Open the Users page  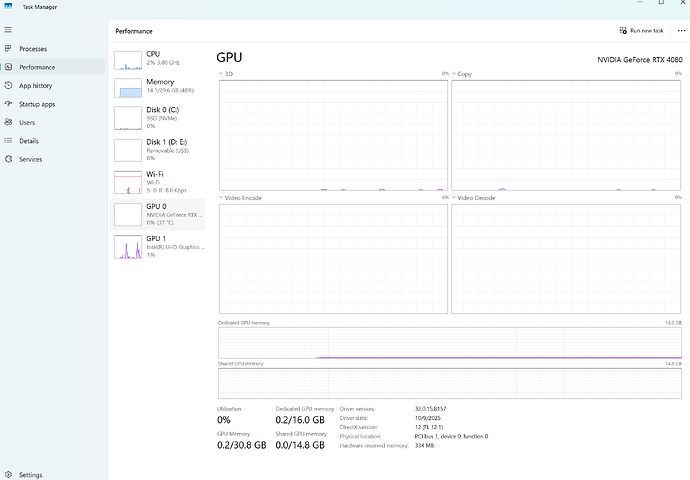53,123
